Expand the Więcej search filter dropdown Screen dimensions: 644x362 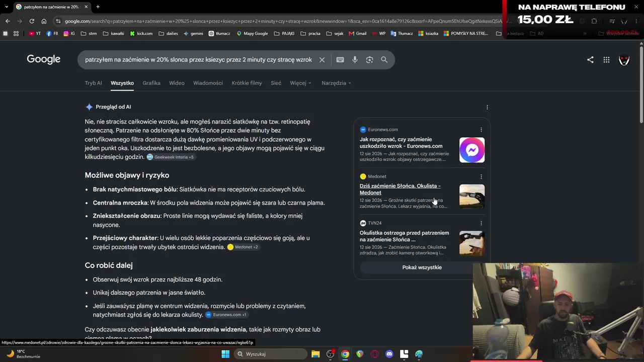pyautogui.click(x=300, y=83)
